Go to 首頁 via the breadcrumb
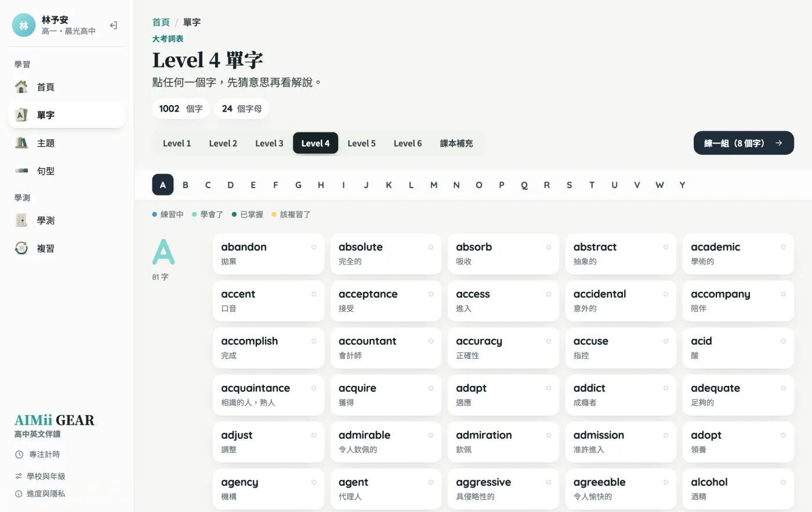The width and height of the screenshot is (812, 512). [161, 22]
